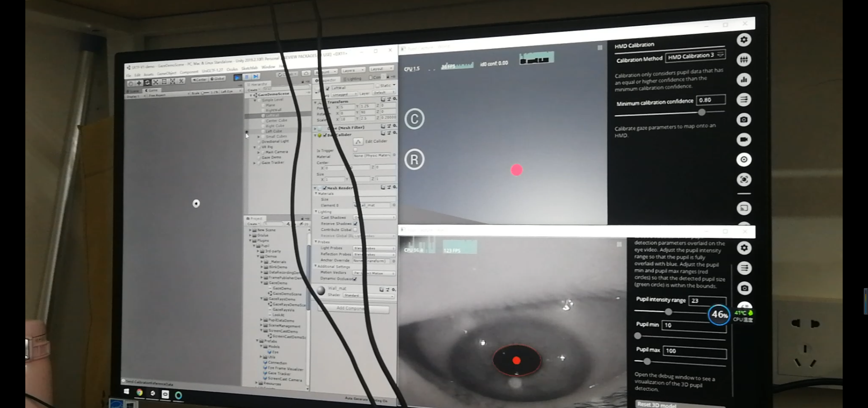Click the Add Component button

353,308
